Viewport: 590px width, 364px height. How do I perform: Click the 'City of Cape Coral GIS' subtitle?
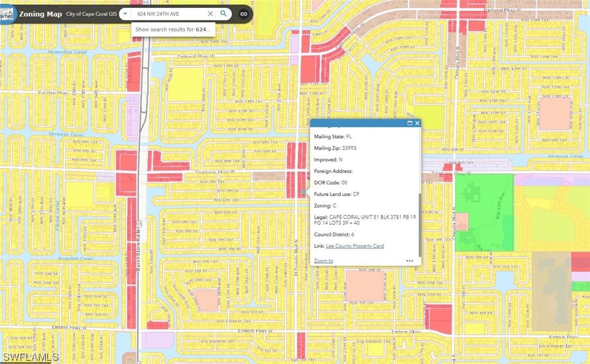click(x=92, y=14)
